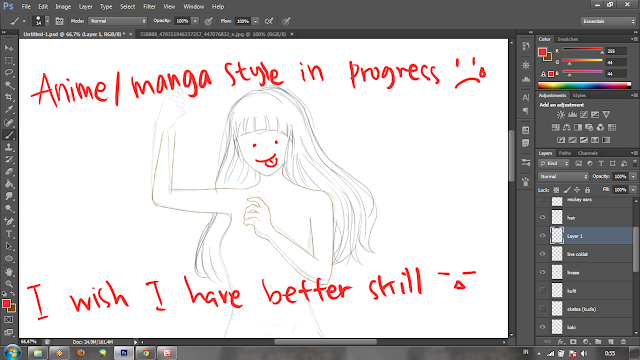The height and width of the screenshot is (360, 640).
Task: Enable airbrush mode in options bar
Action: pyautogui.click(x=269, y=21)
